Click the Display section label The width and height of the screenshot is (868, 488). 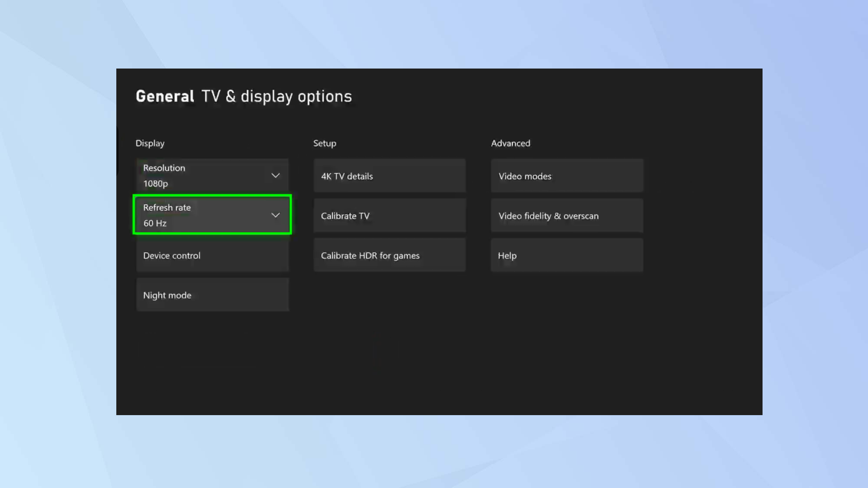coord(150,143)
